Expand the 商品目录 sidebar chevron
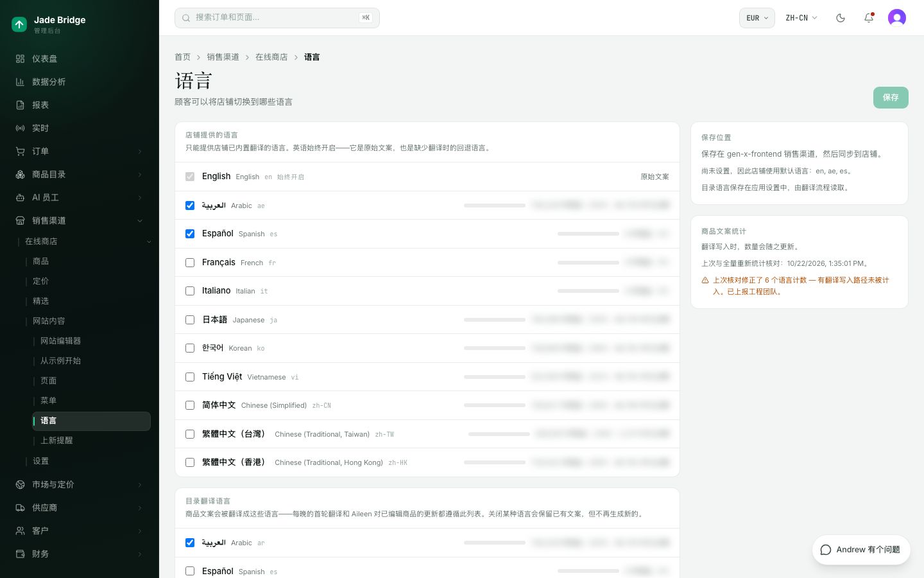 (x=140, y=175)
